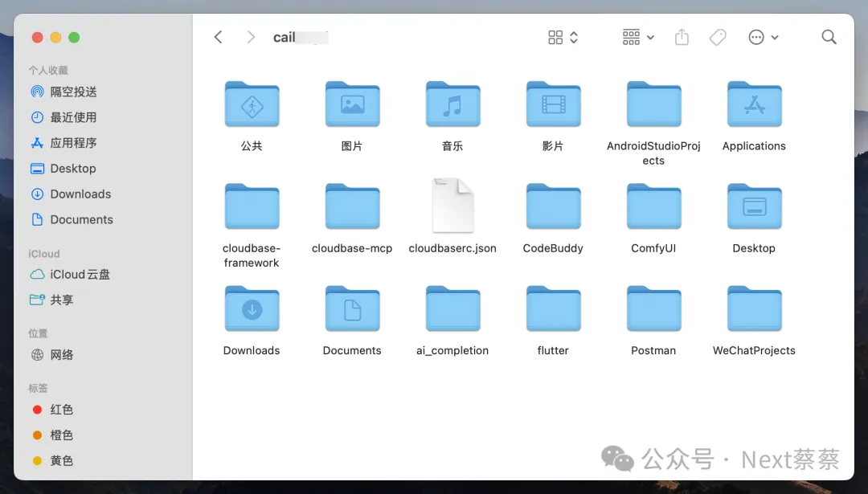
Task: Go forward with the right chevron
Action: pos(252,38)
